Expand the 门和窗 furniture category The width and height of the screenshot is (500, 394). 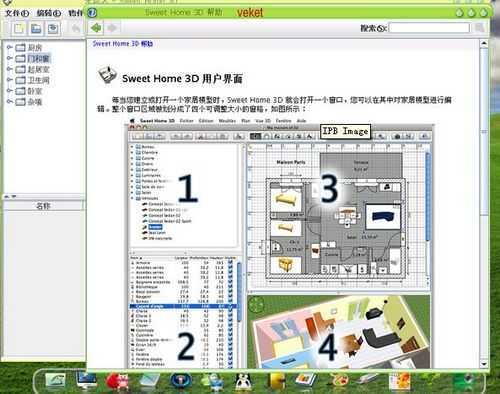pos(10,58)
